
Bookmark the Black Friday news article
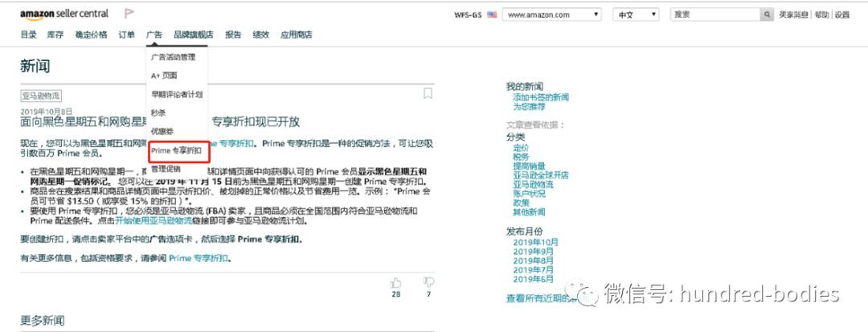[x=428, y=93]
